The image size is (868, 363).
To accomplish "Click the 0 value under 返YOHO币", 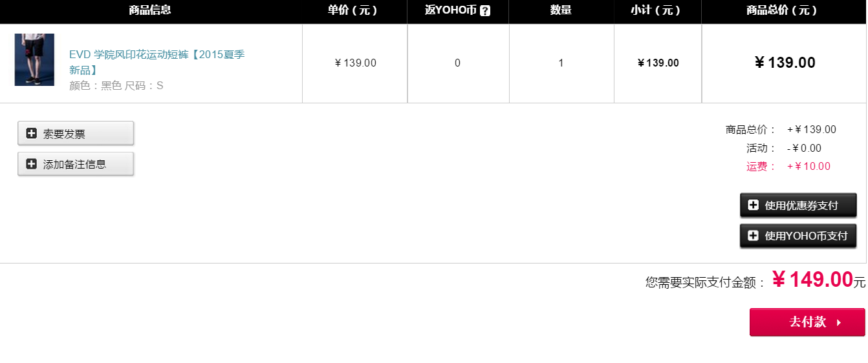I will click(457, 63).
